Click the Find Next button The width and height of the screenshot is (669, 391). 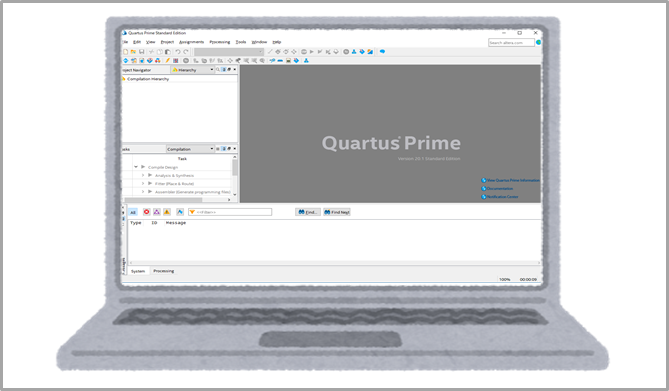coord(337,212)
